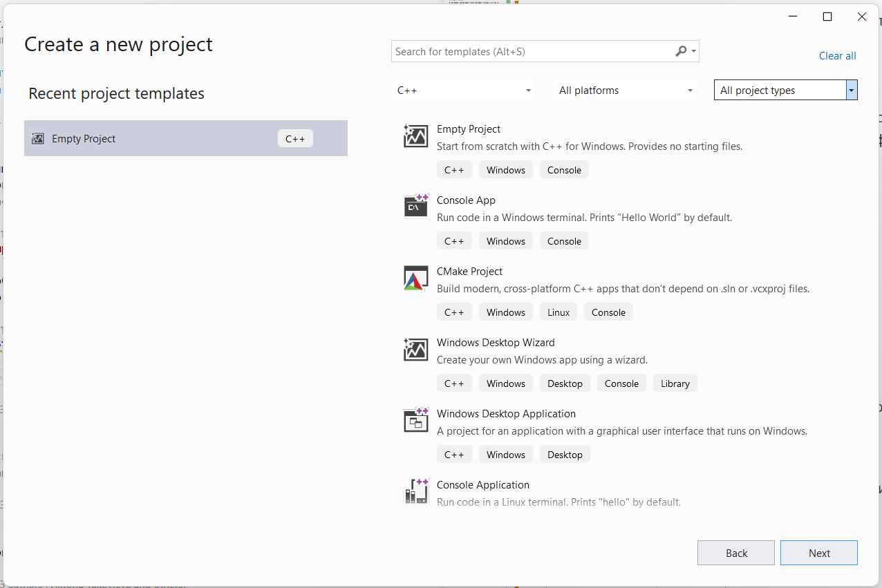This screenshot has height=588, width=882.
Task: Open the All platforms dropdown
Action: (624, 90)
